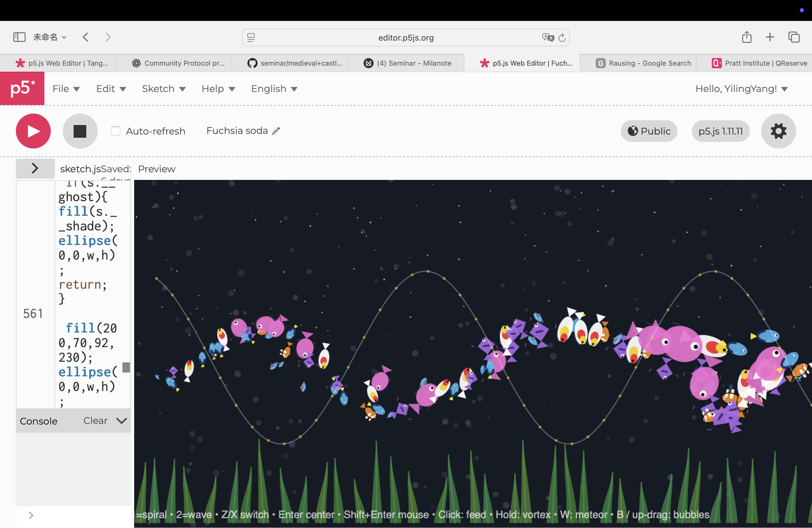Toggle the Safari sidebar icon
Viewport: 812px width, 528px height.
(x=19, y=37)
